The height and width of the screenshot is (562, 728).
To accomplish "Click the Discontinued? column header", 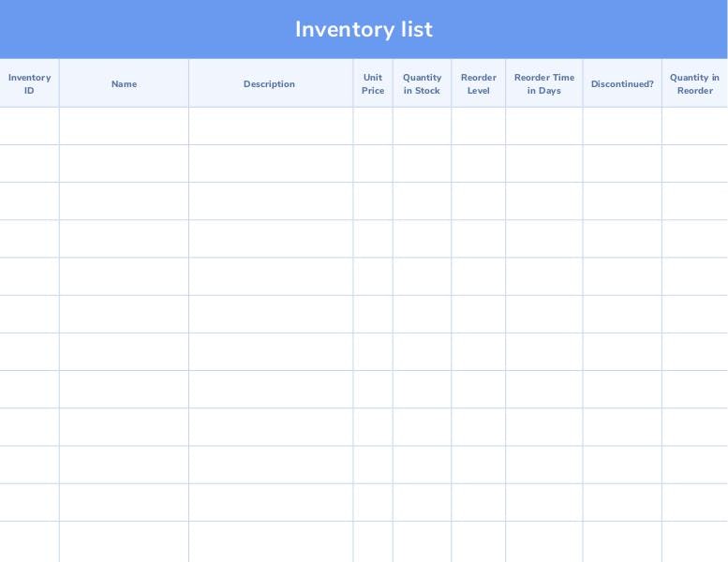I will [x=622, y=84].
